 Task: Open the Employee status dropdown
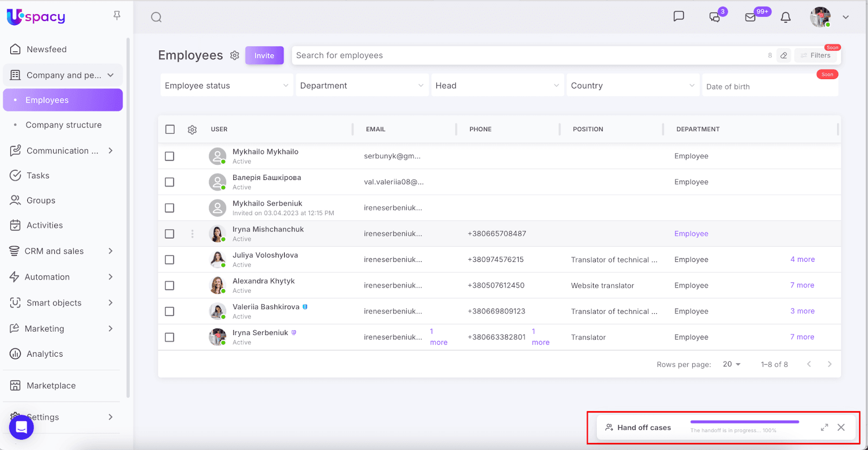(226, 86)
